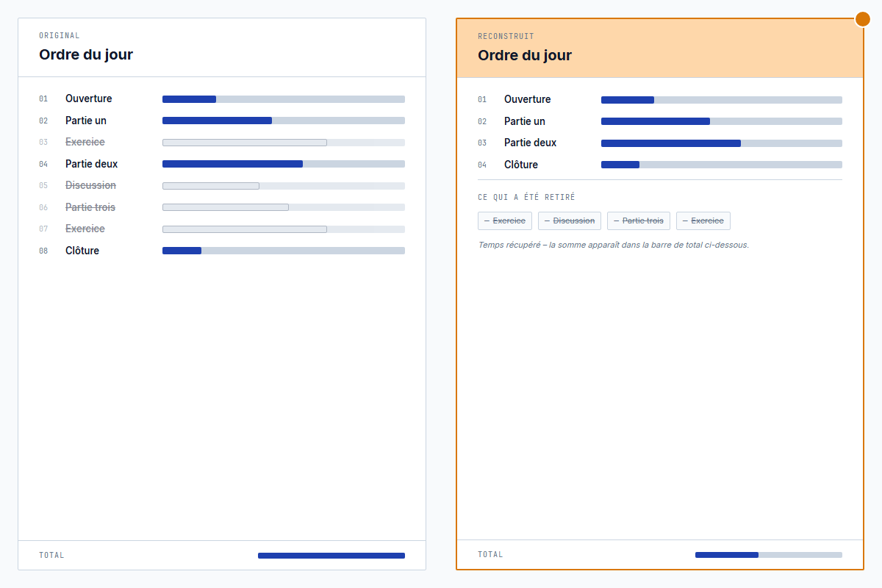Select Partie deux in the Original agenda
The height and width of the screenshot is (588, 882).
pyautogui.click(x=90, y=164)
